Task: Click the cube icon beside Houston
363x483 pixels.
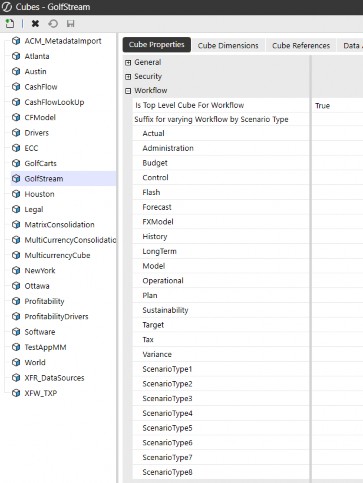Action: tap(16, 194)
